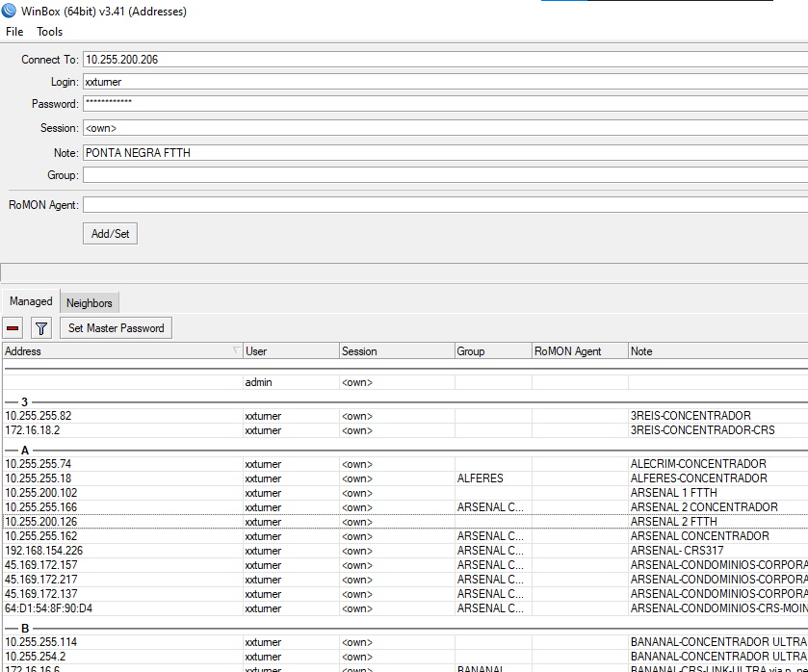Image resolution: width=808 pixels, height=672 pixels.
Task: Click the WinBox logo in title bar
Action: 9,11
